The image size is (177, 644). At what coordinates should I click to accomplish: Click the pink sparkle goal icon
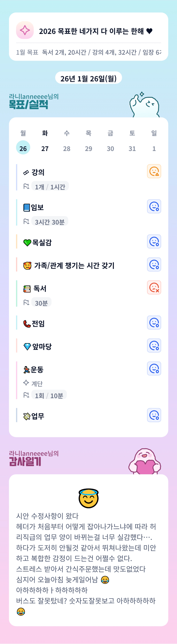25,30
